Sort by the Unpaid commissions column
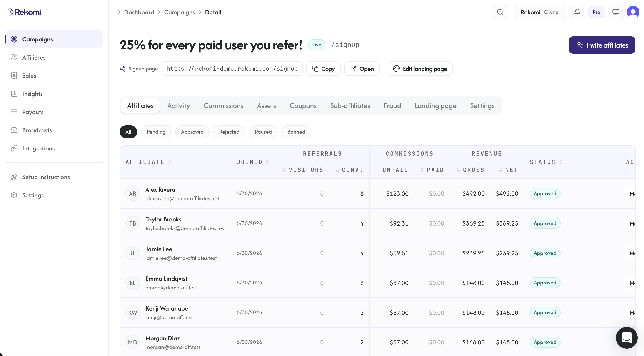 coord(392,170)
